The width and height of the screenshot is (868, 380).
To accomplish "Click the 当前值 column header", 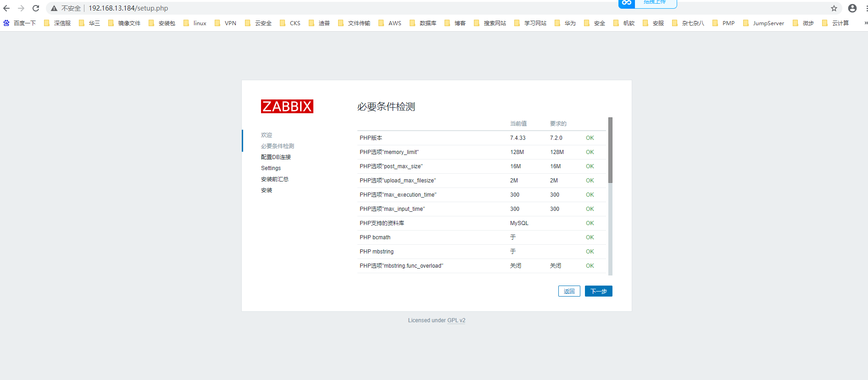I will click(518, 124).
